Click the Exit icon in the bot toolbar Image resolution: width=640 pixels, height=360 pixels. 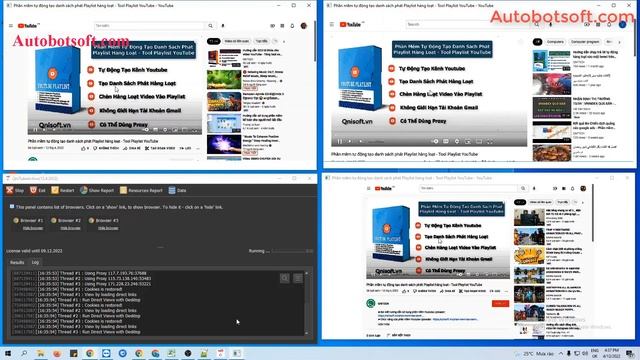click(33, 190)
